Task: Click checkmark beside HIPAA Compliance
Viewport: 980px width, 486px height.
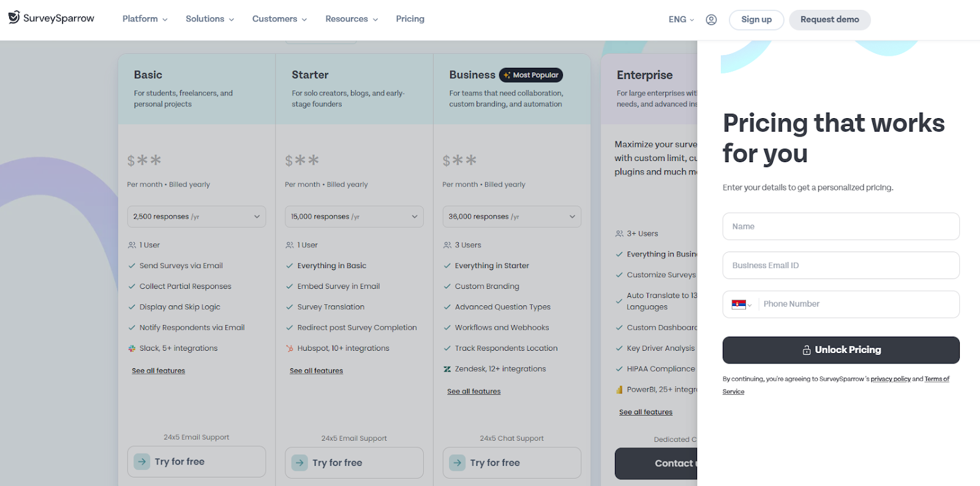Action: click(619, 369)
